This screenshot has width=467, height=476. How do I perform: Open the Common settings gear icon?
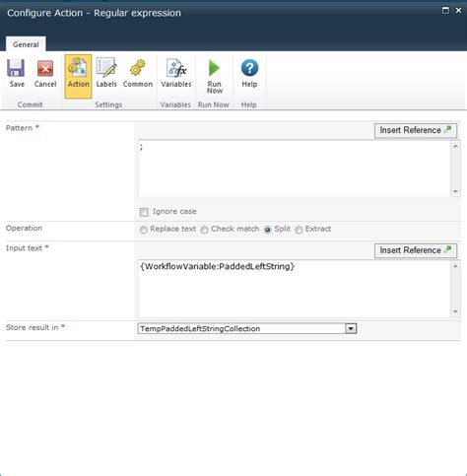[137, 68]
